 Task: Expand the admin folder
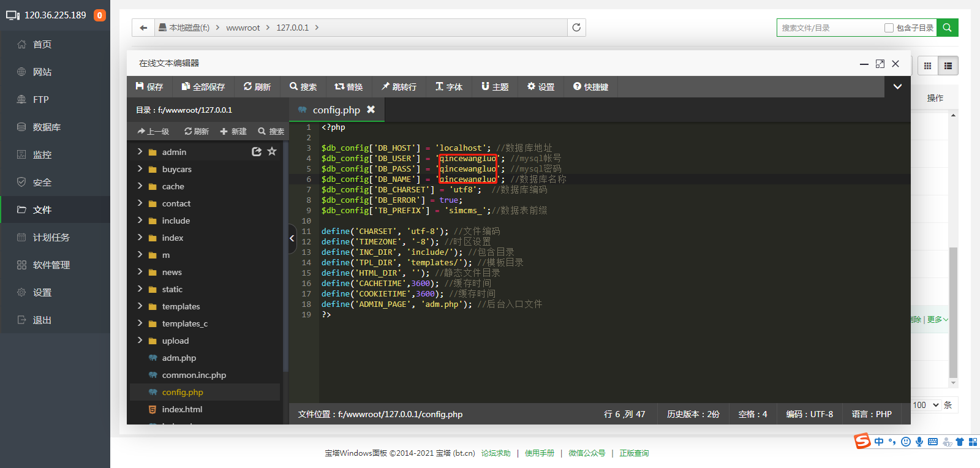[140, 151]
